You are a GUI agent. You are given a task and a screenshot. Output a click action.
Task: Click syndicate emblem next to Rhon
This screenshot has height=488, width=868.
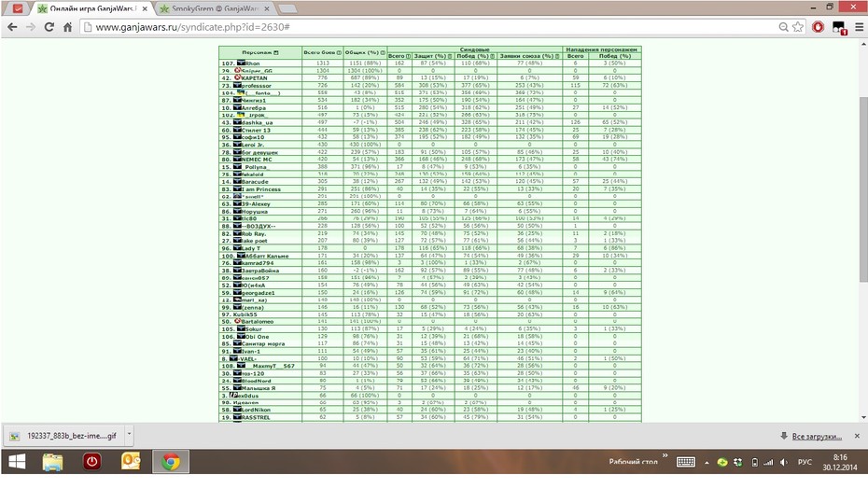click(x=241, y=63)
